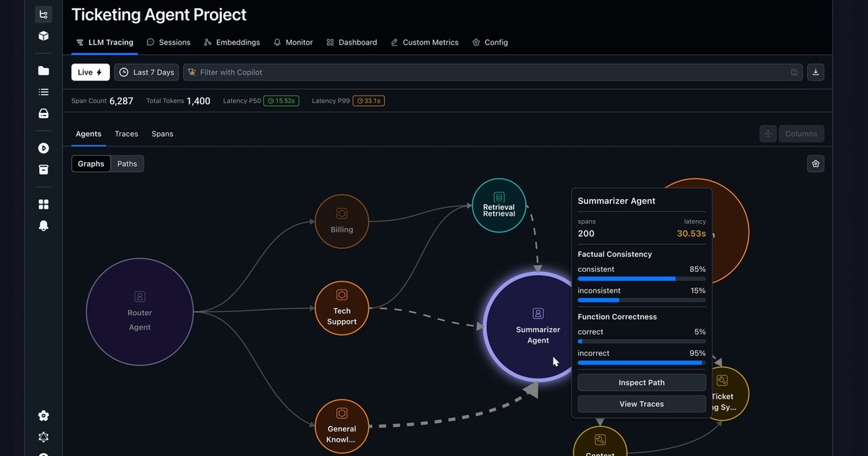Viewport: 868px width, 456px height.
Task: Open the Config tab
Action: click(490, 43)
